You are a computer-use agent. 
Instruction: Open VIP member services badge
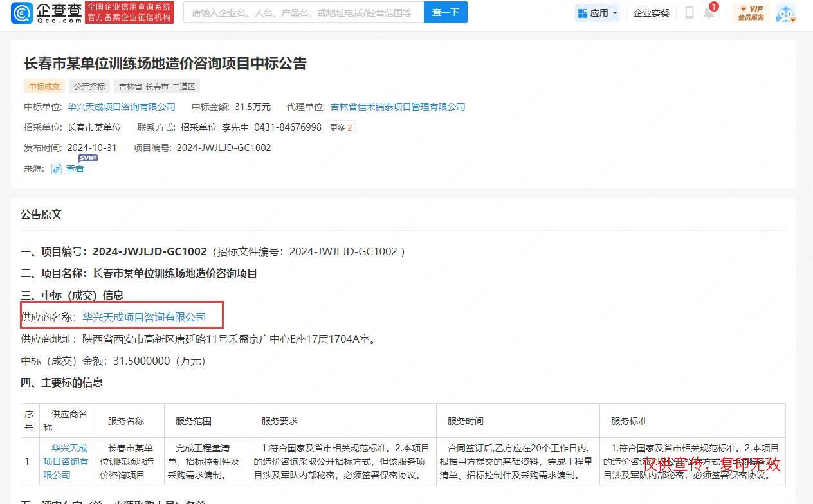pyautogui.click(x=751, y=13)
